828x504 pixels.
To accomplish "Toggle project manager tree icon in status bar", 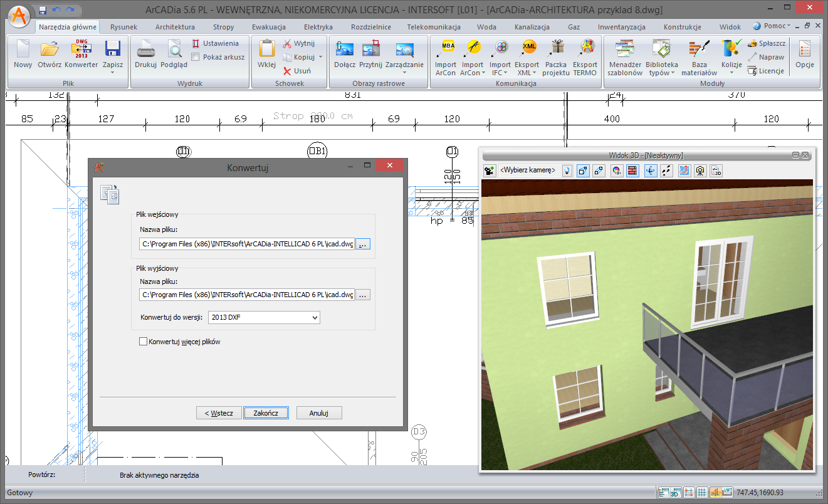I will (664, 493).
